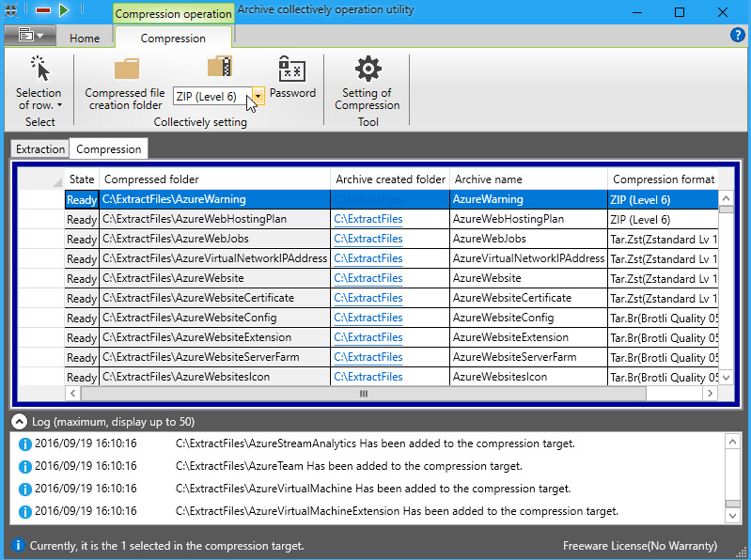Click archive name cell AzureWebsiteCertificate
This screenshot has width=751, height=560.
pyautogui.click(x=528, y=298)
